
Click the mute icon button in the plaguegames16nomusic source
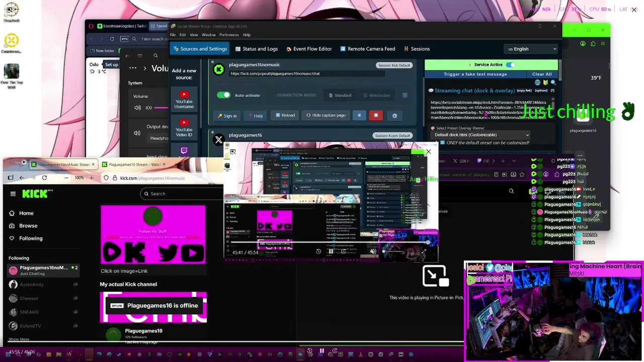click(359, 115)
